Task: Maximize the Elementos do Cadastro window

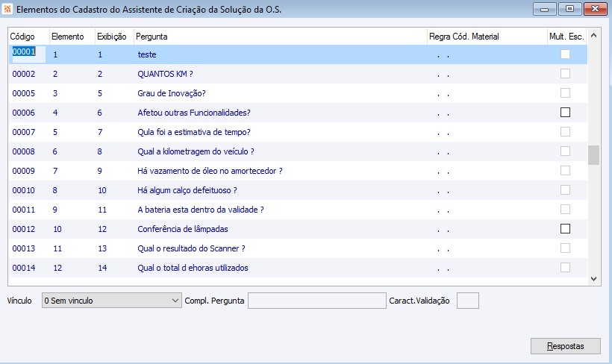Action: (569, 9)
